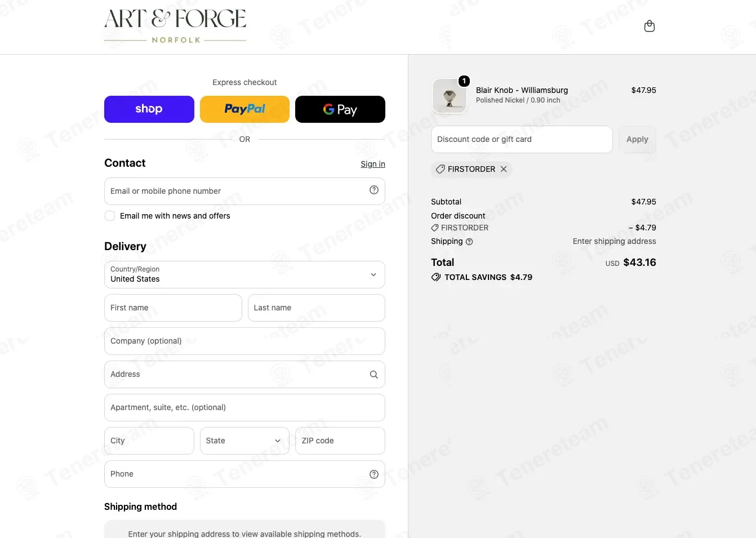
Task: Click the Blair Knob - Williamsburg product name
Action: pyautogui.click(x=522, y=90)
